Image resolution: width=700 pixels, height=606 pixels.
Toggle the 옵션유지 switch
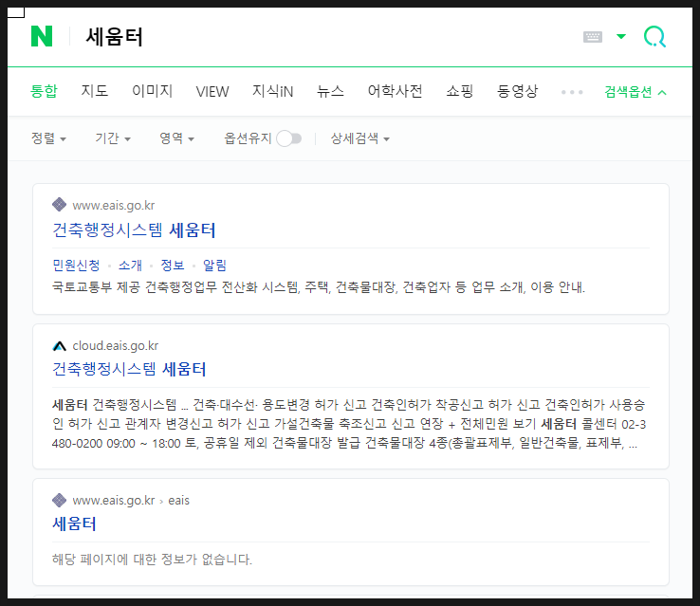pos(289,138)
